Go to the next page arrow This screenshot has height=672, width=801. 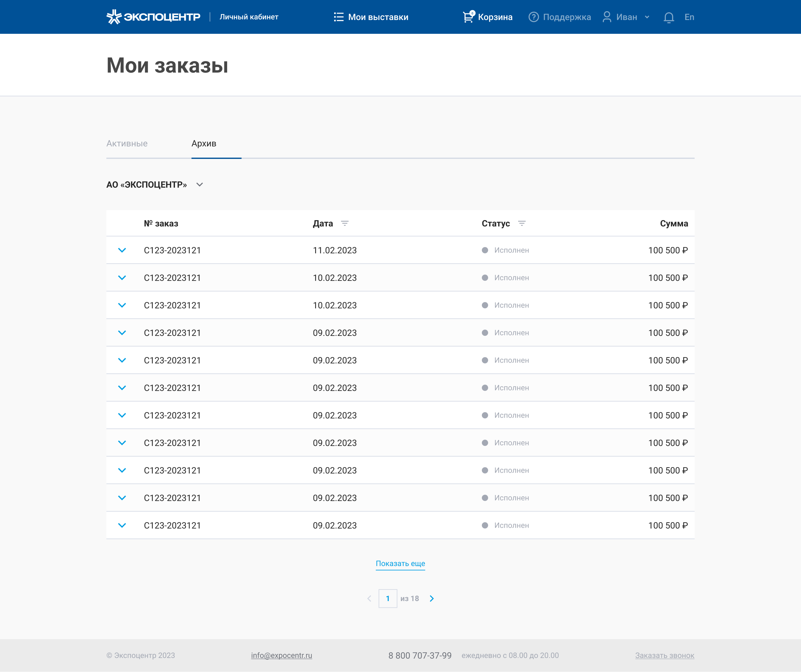[x=432, y=599]
